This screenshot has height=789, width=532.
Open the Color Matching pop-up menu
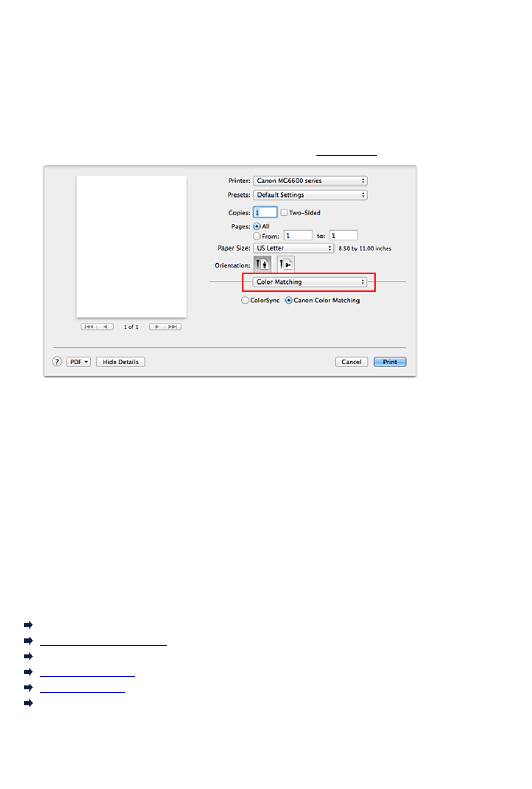(310, 282)
